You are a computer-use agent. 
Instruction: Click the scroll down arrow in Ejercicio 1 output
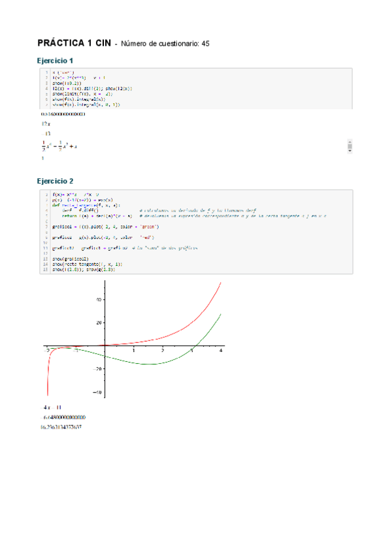coord(350,150)
